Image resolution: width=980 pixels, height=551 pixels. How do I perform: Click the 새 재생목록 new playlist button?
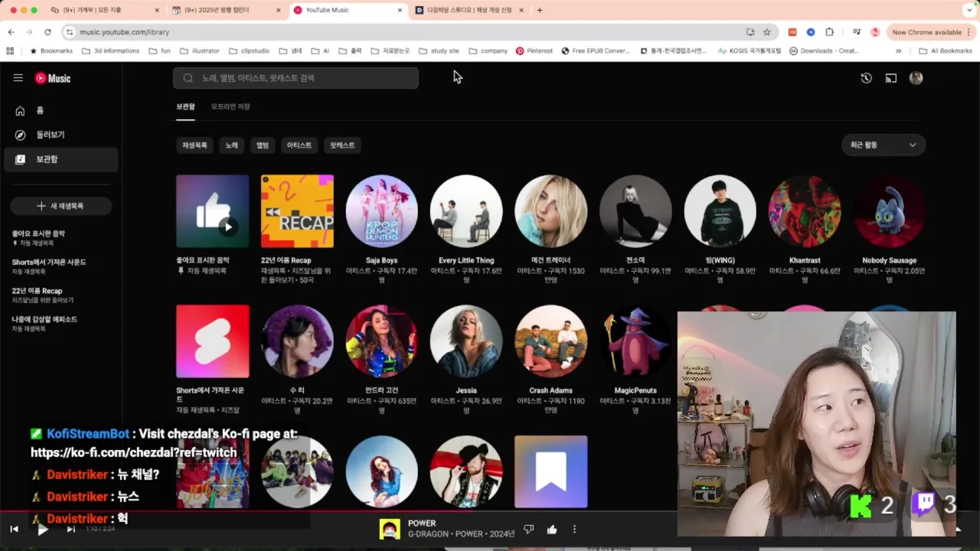[x=60, y=206]
